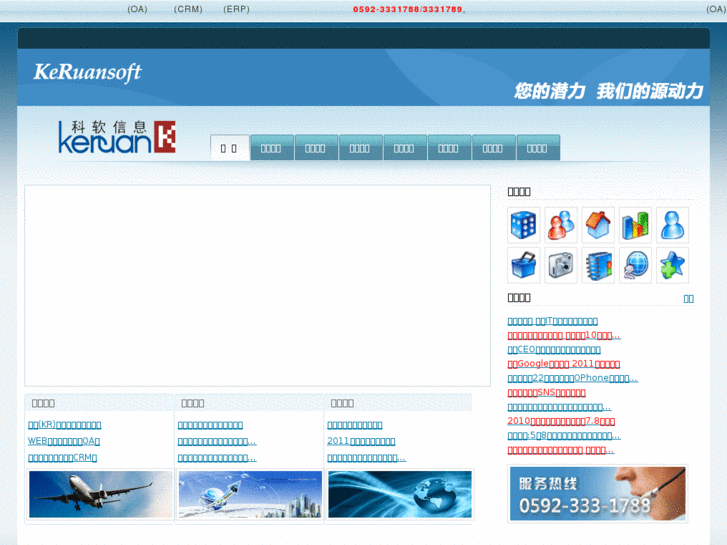727x545 pixels.
Task: Open the news link containing IT
Action: [x=553, y=321]
